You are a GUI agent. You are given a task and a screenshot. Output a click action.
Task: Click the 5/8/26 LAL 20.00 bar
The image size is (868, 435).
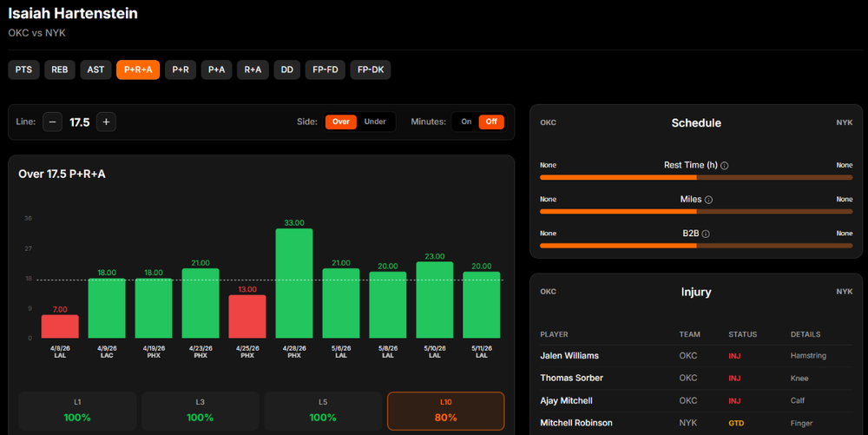click(x=388, y=305)
